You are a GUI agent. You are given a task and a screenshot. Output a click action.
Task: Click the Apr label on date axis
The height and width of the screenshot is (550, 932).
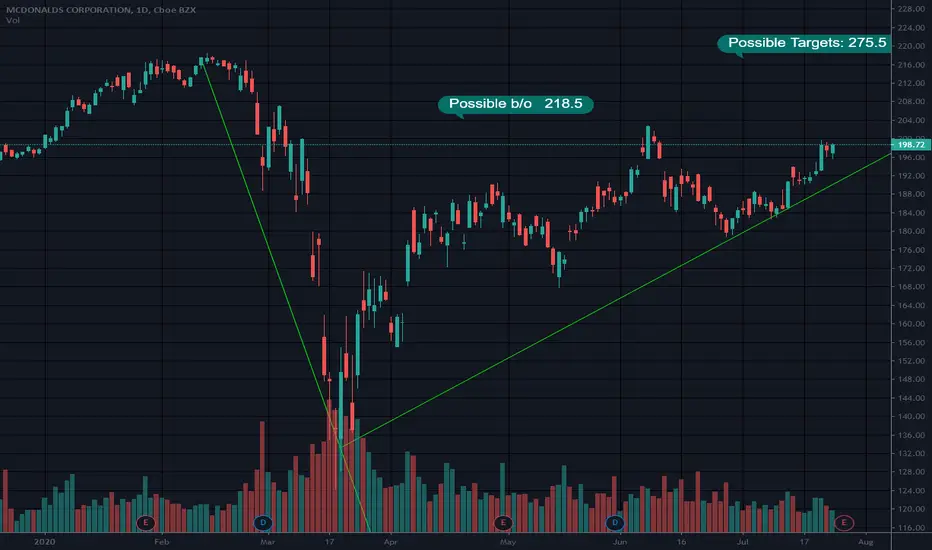(390, 542)
